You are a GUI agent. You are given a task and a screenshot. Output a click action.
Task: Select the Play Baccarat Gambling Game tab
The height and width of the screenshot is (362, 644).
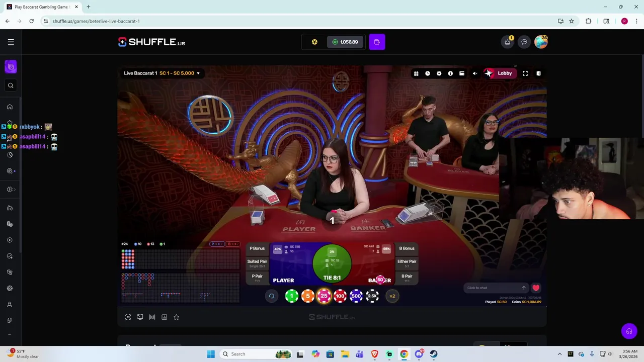pos(42,7)
